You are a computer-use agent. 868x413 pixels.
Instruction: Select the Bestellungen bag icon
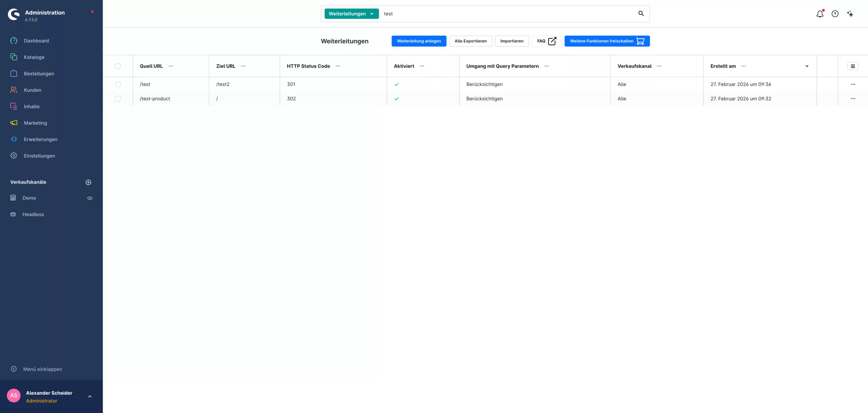(x=14, y=74)
